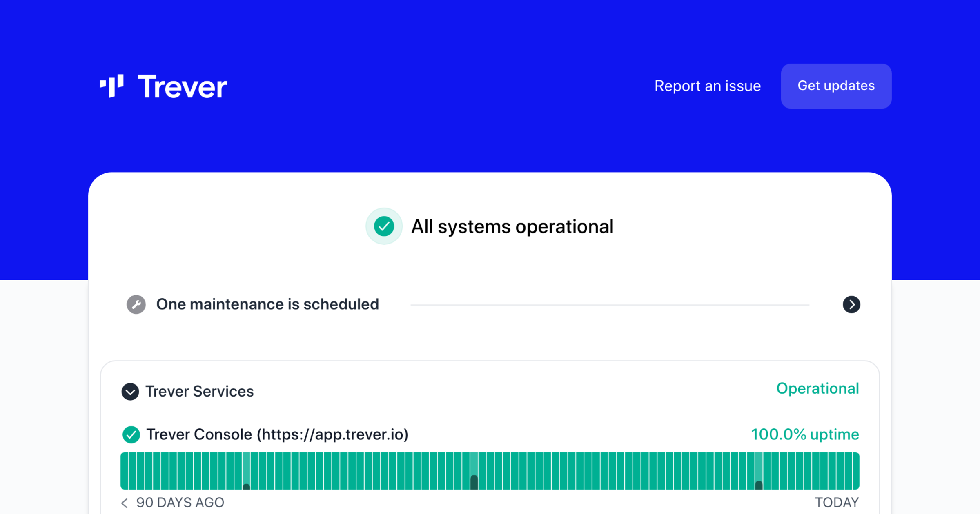Click the middle incident marker on uptime bar
Screen dimensions: 980x514
coord(474,482)
